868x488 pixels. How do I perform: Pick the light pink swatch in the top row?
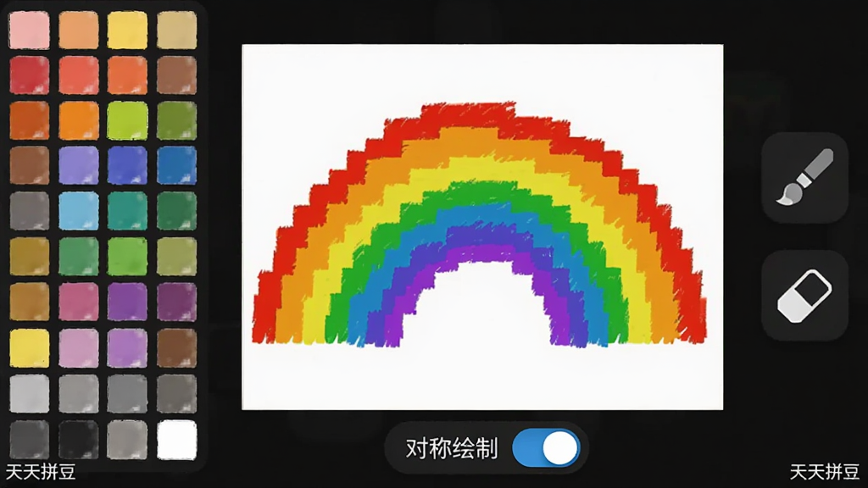(30, 30)
